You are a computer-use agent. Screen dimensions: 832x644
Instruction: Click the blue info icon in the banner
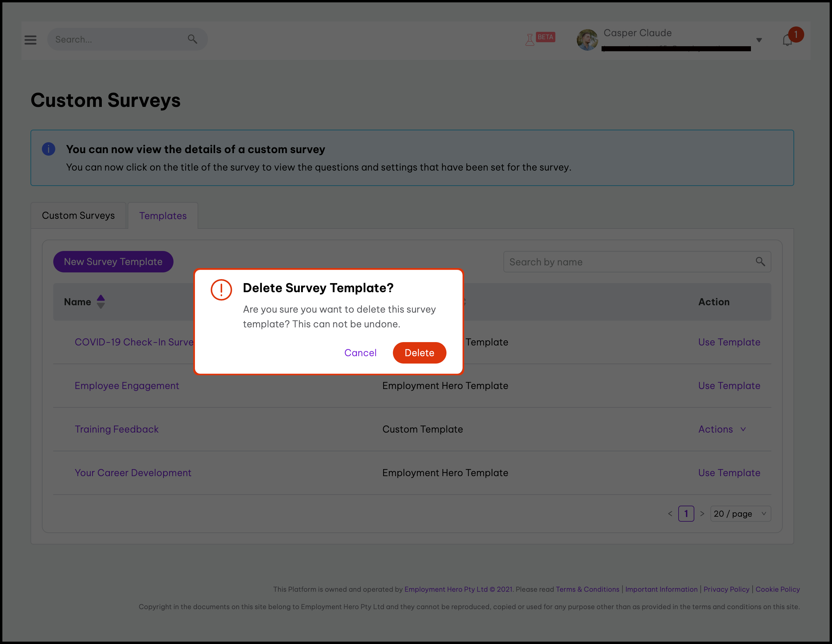(x=48, y=149)
